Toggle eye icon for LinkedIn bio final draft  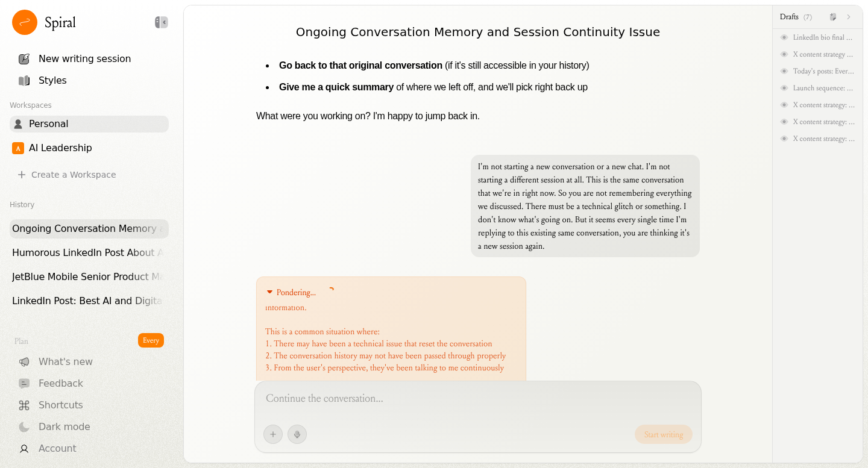(x=784, y=37)
